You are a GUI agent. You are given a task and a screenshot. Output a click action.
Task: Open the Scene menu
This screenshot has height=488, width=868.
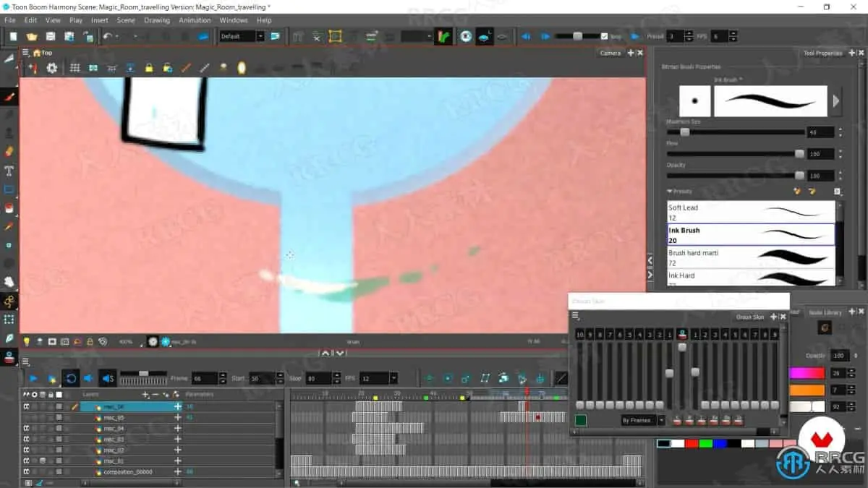pyautogui.click(x=126, y=20)
